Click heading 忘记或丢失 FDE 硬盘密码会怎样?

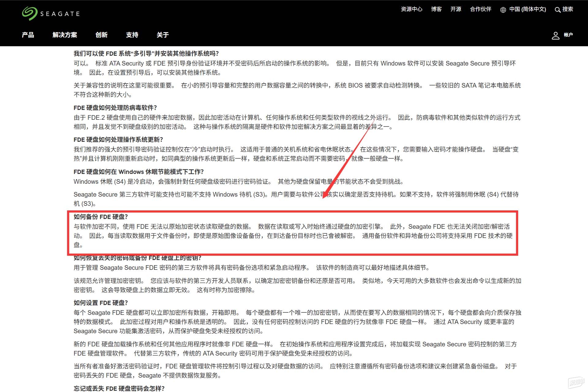[119, 389]
